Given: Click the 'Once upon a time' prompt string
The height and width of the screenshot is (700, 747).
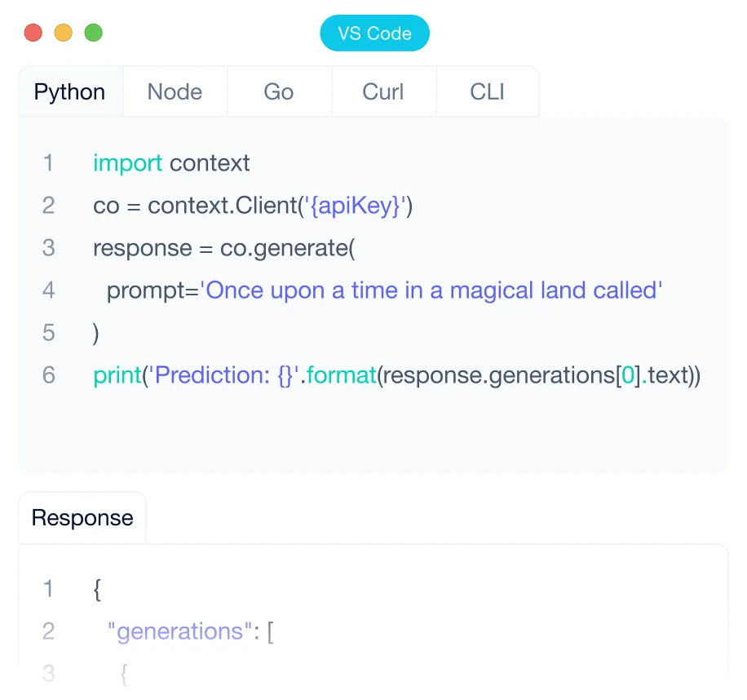Looking at the screenshot, I should coord(431,290).
